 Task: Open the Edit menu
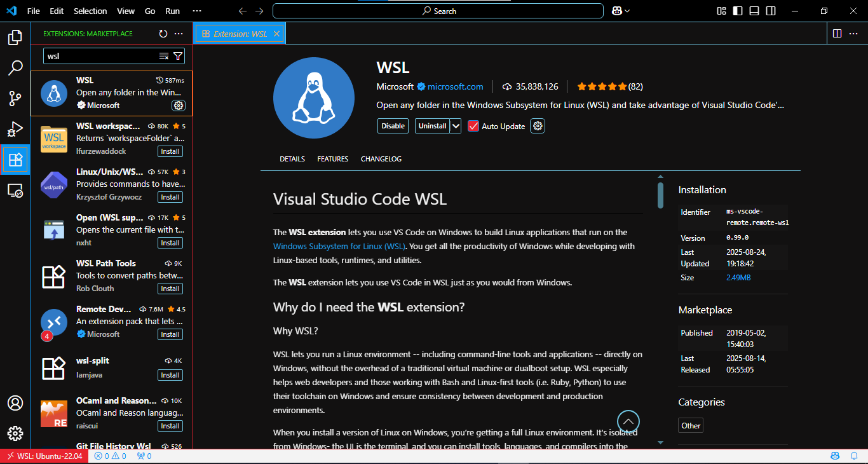[x=57, y=11]
